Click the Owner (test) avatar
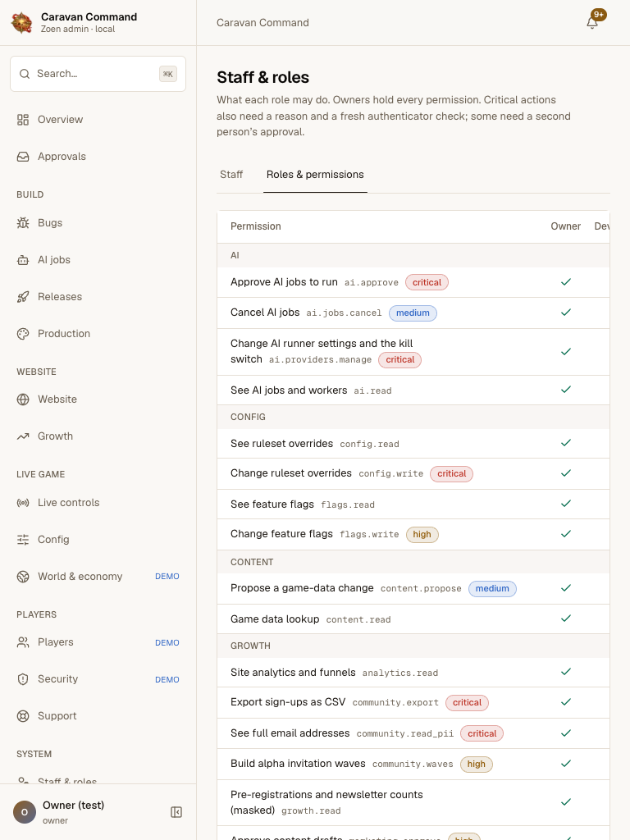 (x=24, y=812)
